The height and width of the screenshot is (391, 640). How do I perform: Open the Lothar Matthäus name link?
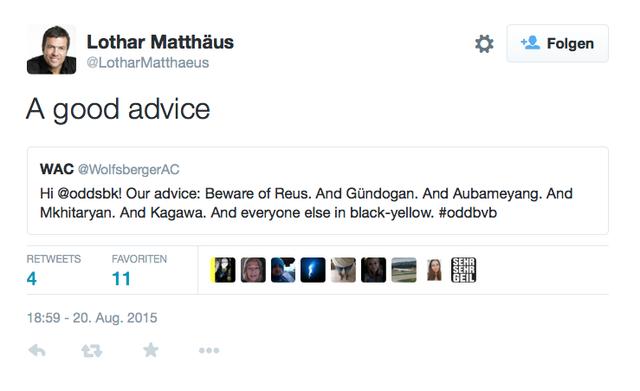160,42
